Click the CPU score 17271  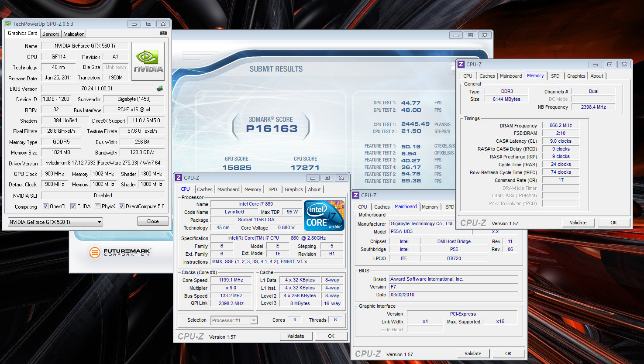[x=305, y=168]
